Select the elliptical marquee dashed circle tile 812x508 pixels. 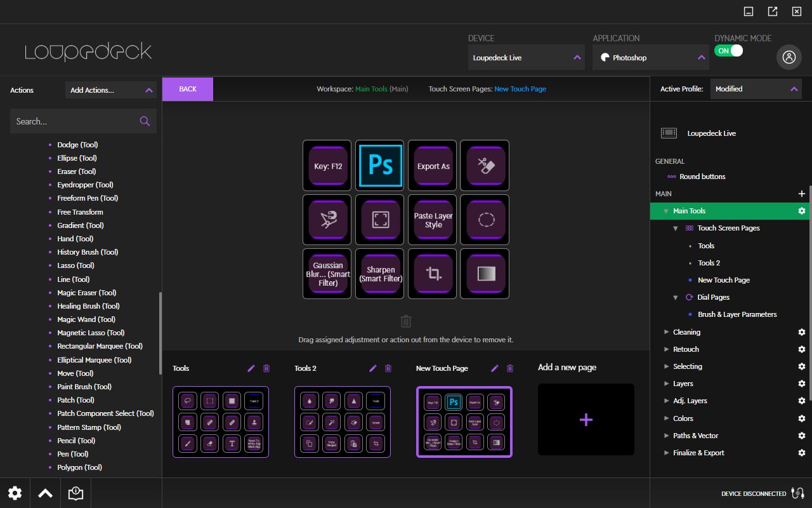485,220
